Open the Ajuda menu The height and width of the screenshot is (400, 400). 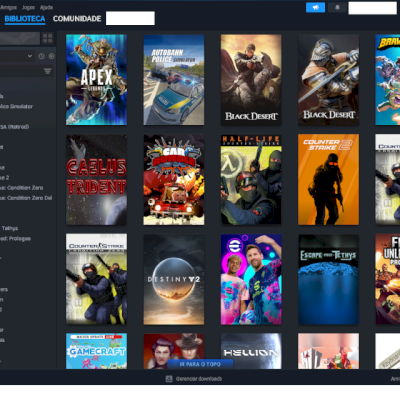pos(46,7)
